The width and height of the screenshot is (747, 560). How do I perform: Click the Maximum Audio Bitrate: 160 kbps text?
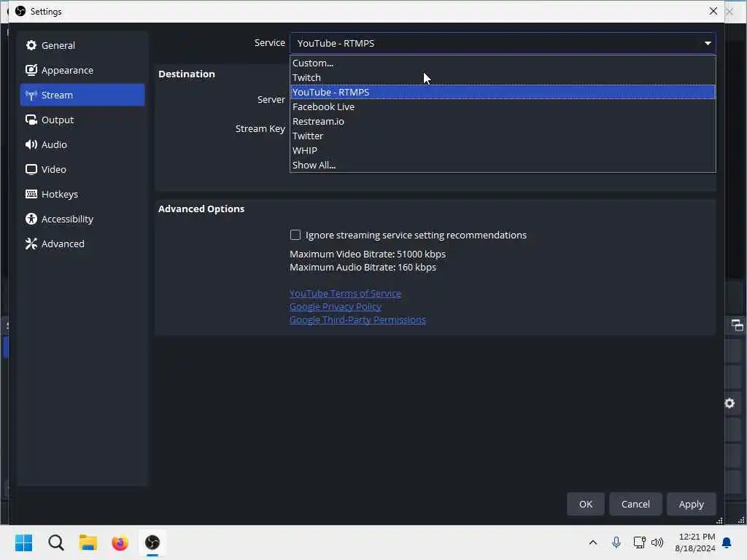coord(363,268)
